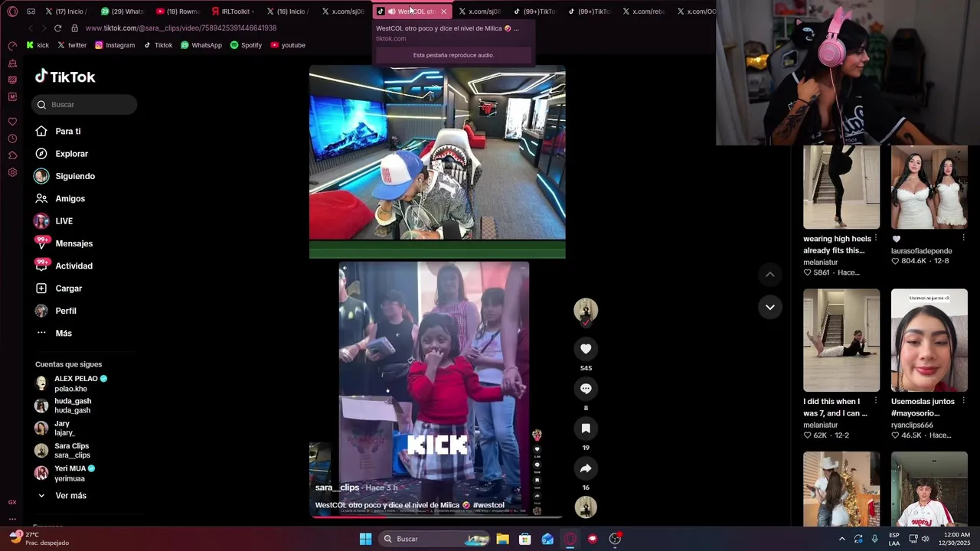Open File Explorer from taskbar
Viewport: 980px width, 551px height.
click(x=502, y=539)
